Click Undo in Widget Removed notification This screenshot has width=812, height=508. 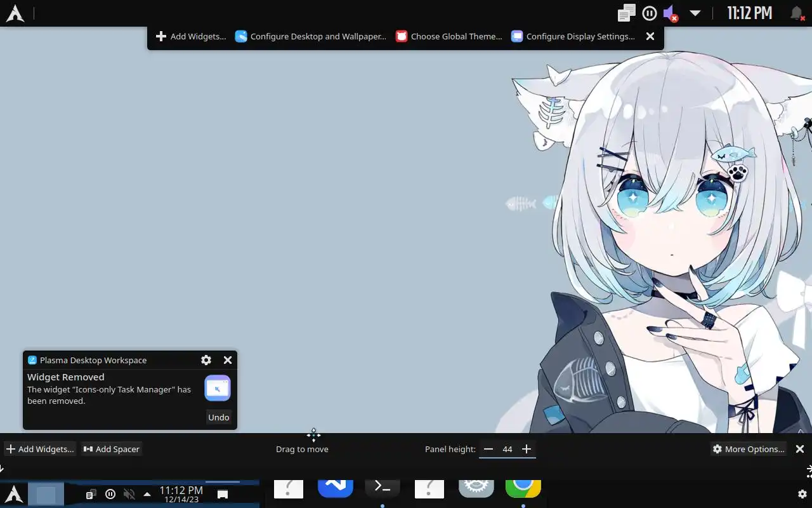pos(219,417)
